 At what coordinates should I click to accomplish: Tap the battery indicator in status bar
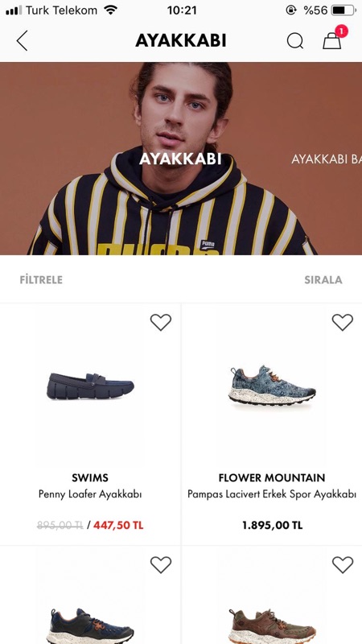coord(344,10)
